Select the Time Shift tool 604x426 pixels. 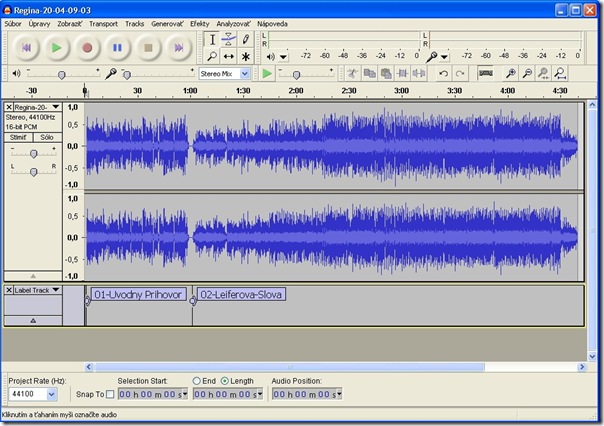[228, 57]
